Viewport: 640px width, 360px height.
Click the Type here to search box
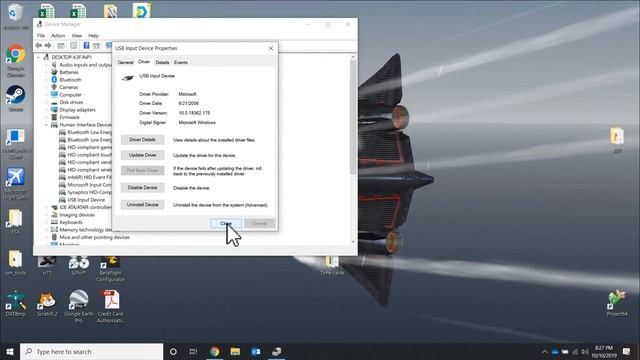point(91,351)
